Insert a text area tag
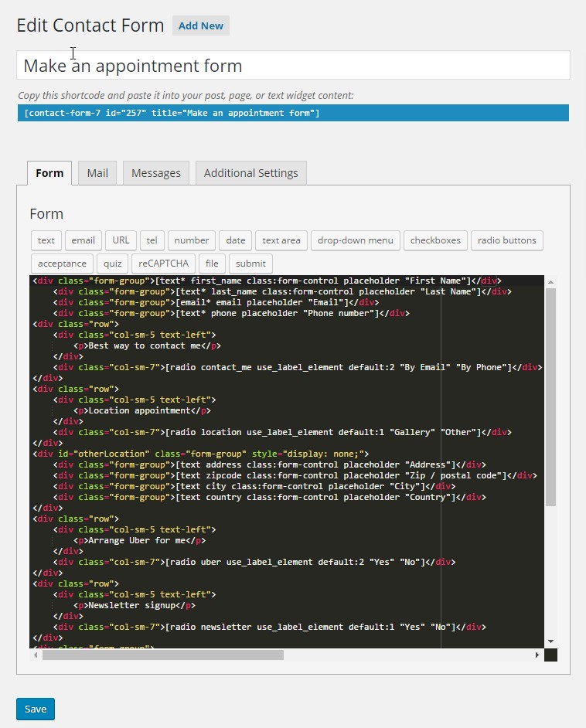586x728 pixels. click(281, 240)
